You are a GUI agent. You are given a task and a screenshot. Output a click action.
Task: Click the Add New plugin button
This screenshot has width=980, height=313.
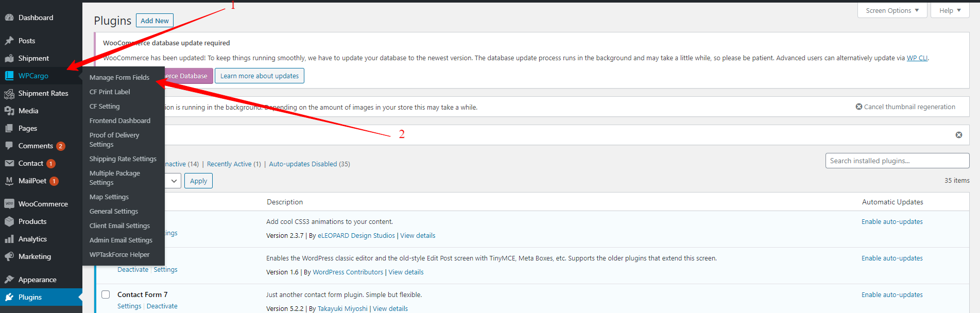(154, 21)
